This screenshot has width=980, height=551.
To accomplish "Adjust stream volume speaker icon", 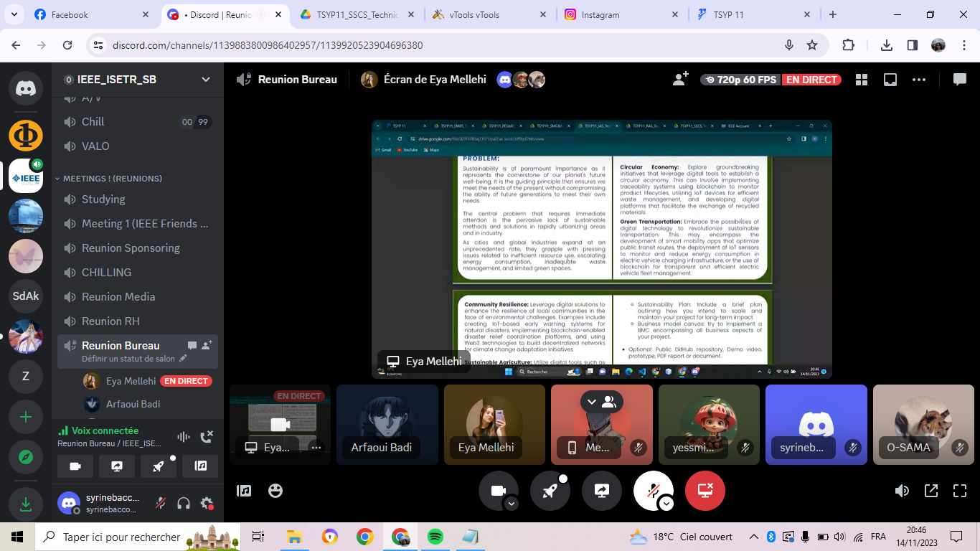I will tap(902, 491).
